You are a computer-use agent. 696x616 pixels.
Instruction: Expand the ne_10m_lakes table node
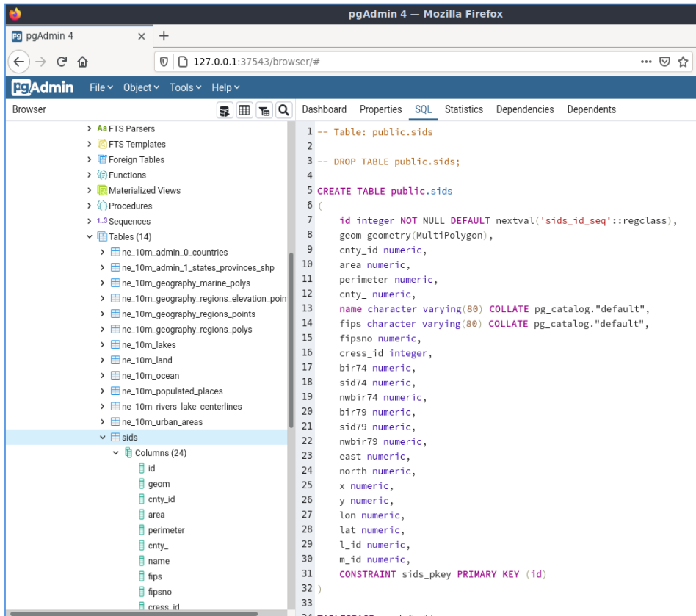click(x=103, y=345)
